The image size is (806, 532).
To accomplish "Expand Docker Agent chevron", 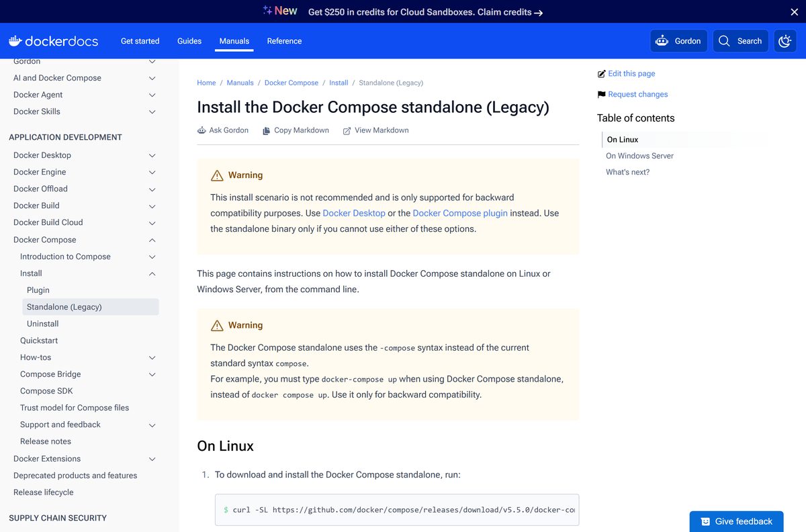I will point(152,95).
